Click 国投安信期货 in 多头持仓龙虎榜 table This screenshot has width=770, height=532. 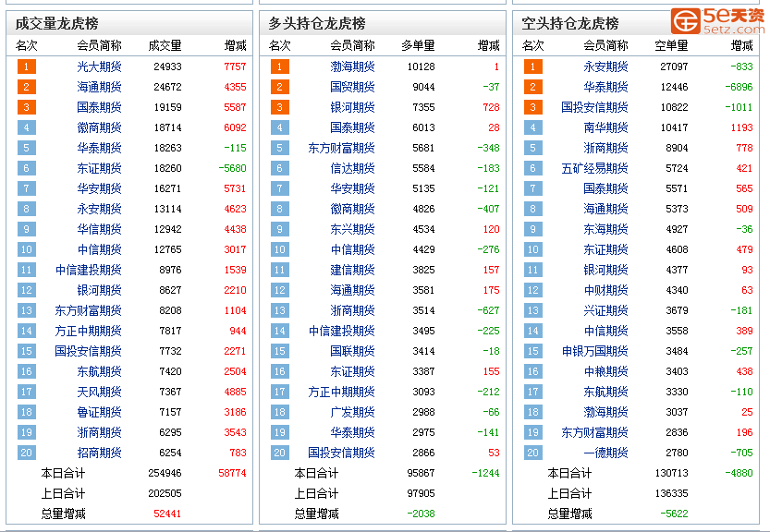(x=342, y=453)
